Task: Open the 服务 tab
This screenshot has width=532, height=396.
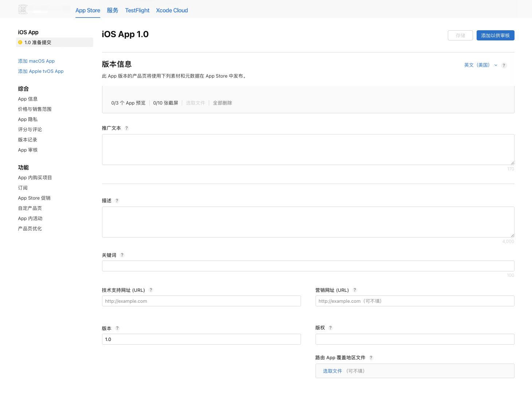Action: [113, 10]
